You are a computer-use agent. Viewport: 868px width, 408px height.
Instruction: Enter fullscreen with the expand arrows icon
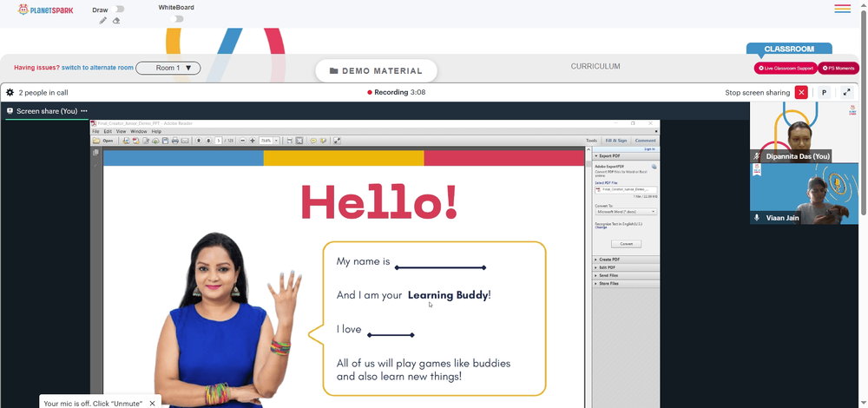[x=847, y=92]
